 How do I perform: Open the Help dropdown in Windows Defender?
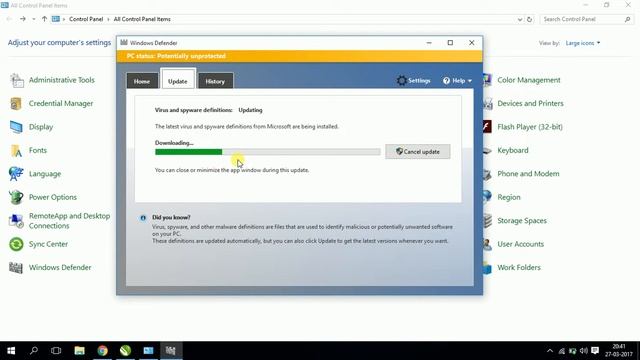pos(457,81)
